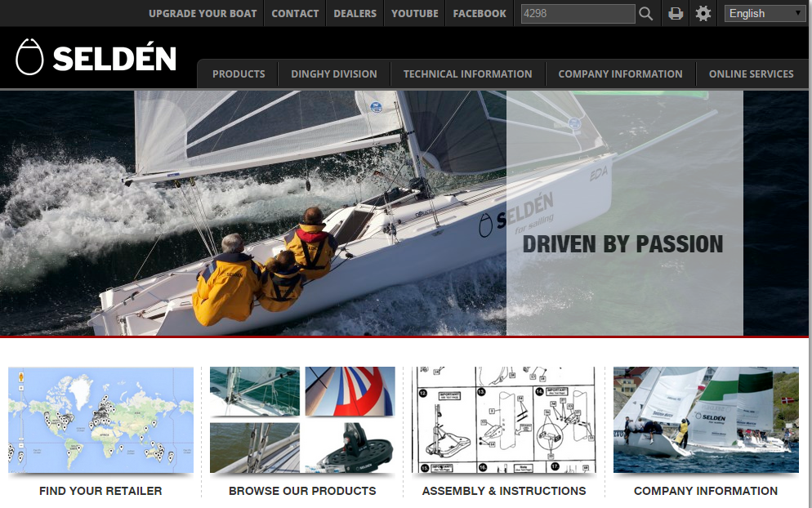
Task: Open the Contact link
Action: (295, 14)
